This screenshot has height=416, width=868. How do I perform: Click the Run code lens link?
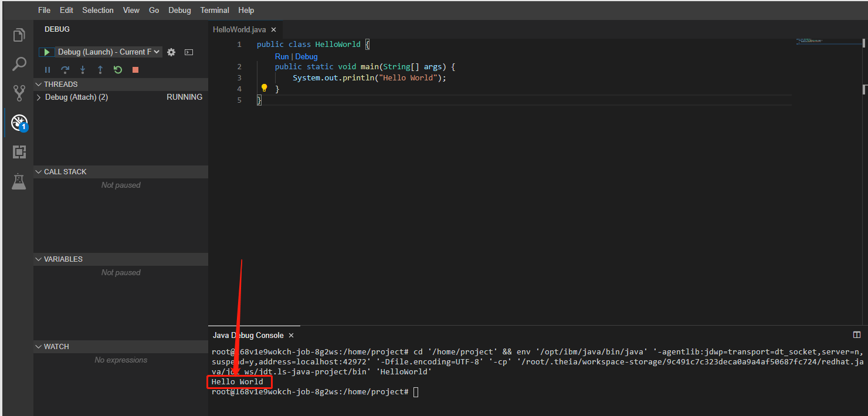click(282, 57)
